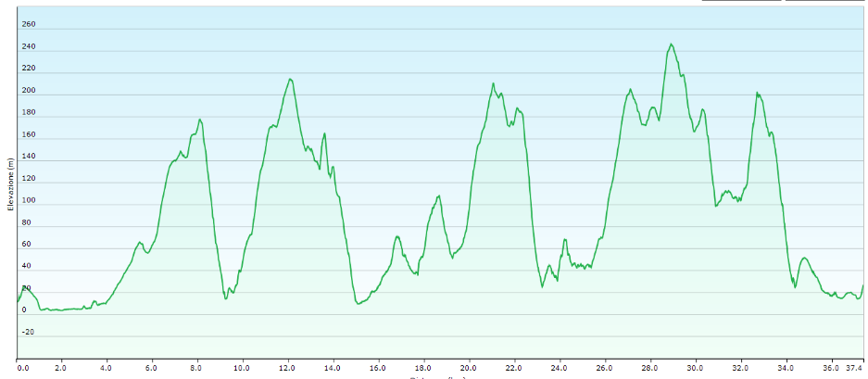
Task: Click the 28.0 distance axis label
Action: (650, 367)
